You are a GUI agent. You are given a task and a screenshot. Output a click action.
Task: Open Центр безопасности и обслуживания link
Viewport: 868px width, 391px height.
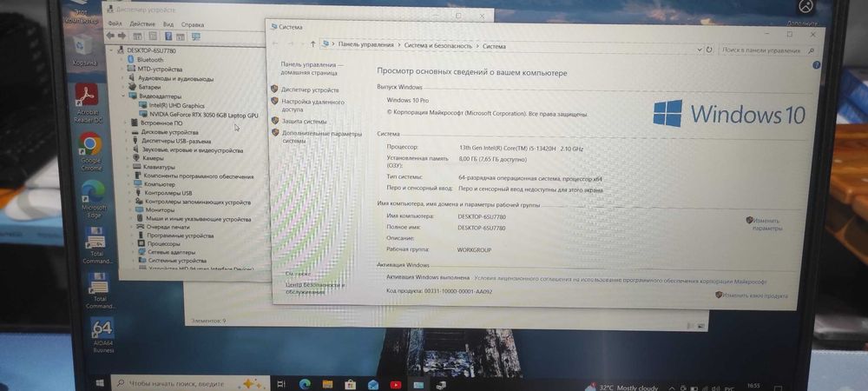315,288
